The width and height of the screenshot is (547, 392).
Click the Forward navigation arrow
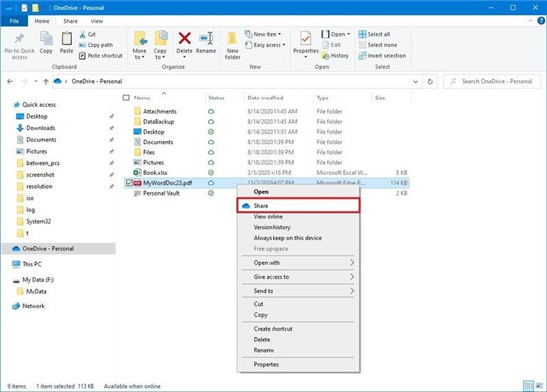(24, 81)
